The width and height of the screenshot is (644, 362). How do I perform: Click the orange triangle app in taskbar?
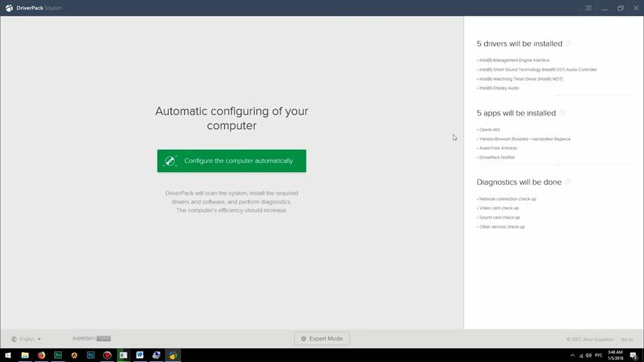click(75, 355)
